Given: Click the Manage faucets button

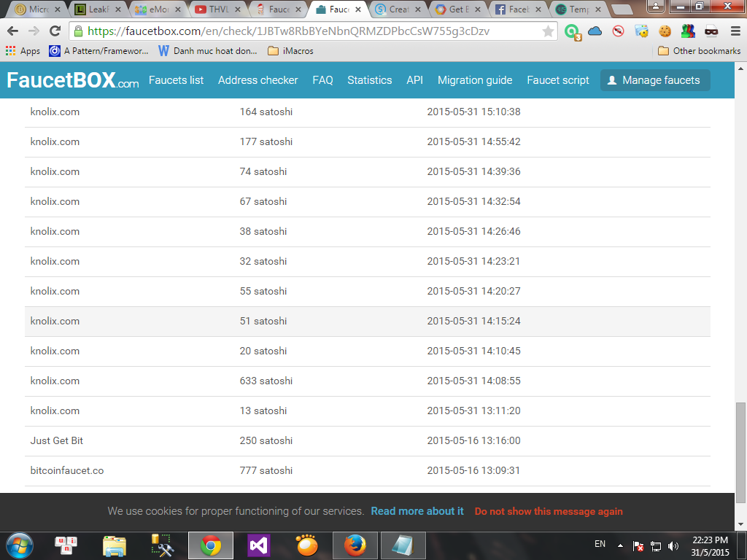Looking at the screenshot, I should (x=655, y=80).
